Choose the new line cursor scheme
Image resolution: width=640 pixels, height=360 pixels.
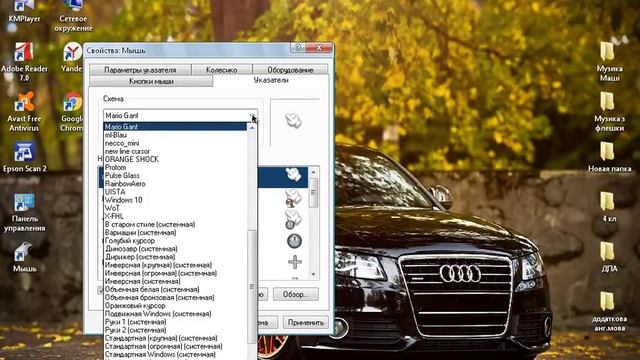[x=175, y=151]
